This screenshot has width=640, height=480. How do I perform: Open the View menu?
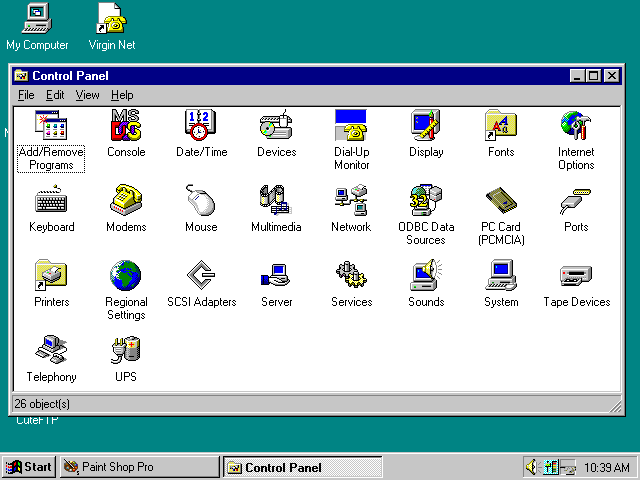point(87,95)
